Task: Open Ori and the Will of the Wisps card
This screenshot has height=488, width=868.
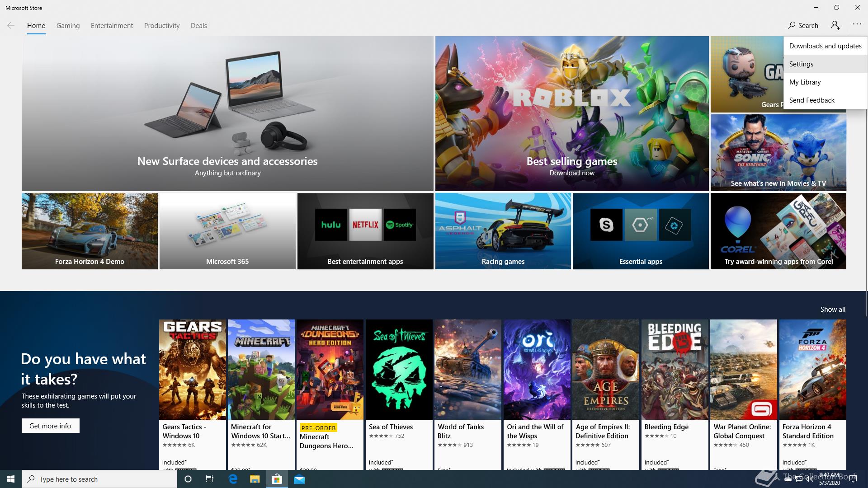Action: point(537,394)
